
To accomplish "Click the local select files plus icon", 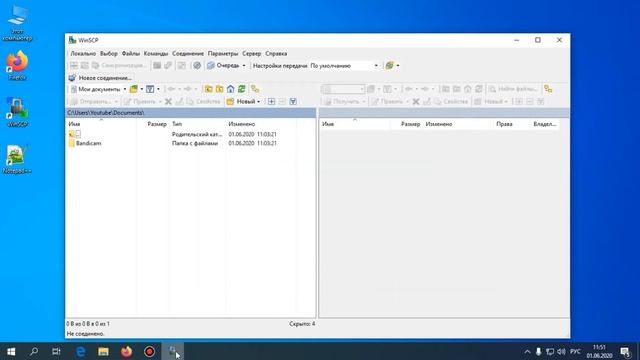I will point(271,102).
